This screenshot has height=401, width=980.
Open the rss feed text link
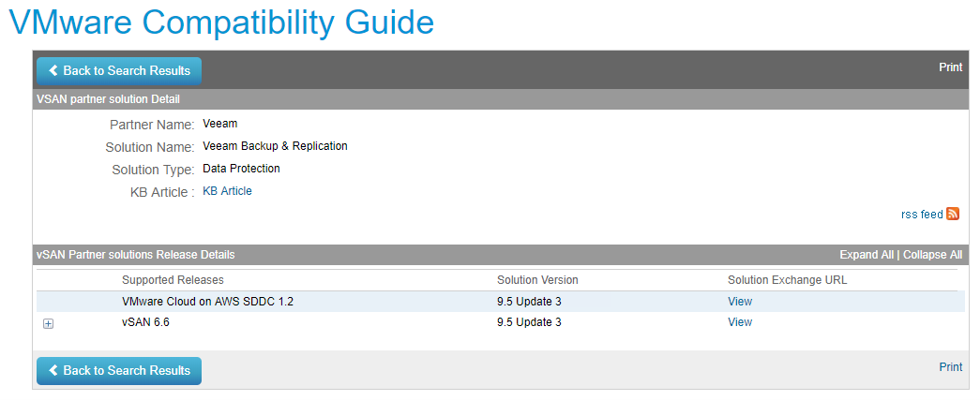(922, 215)
